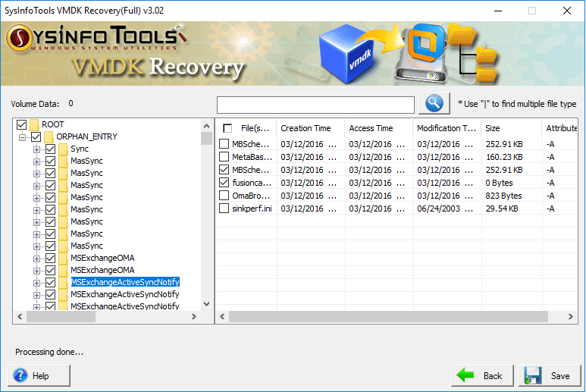Click into the file type search field
This screenshot has height=392, width=586.
point(315,105)
